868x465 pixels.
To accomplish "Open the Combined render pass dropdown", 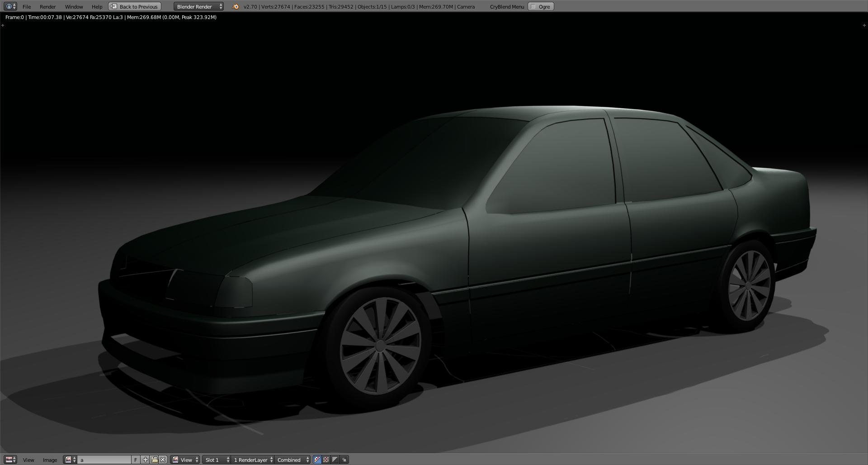I will point(292,460).
